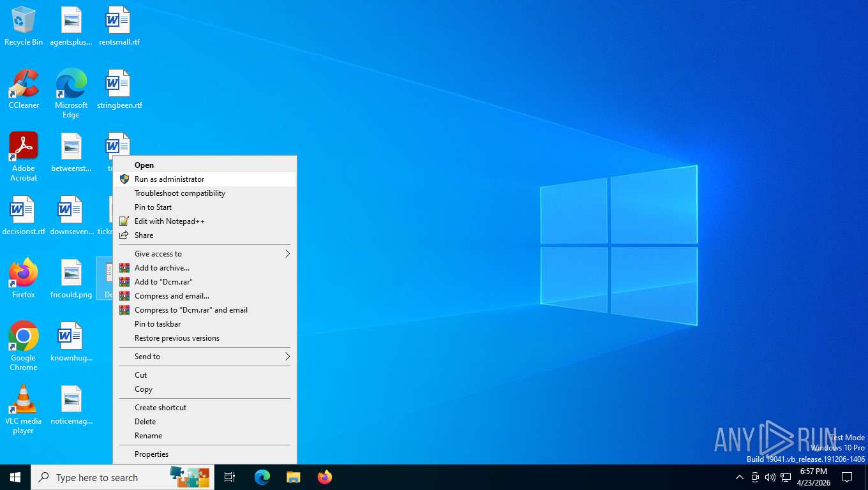The width and height of the screenshot is (868, 490).
Task: Select the Google Chrome desktop shortcut
Action: coord(24,346)
